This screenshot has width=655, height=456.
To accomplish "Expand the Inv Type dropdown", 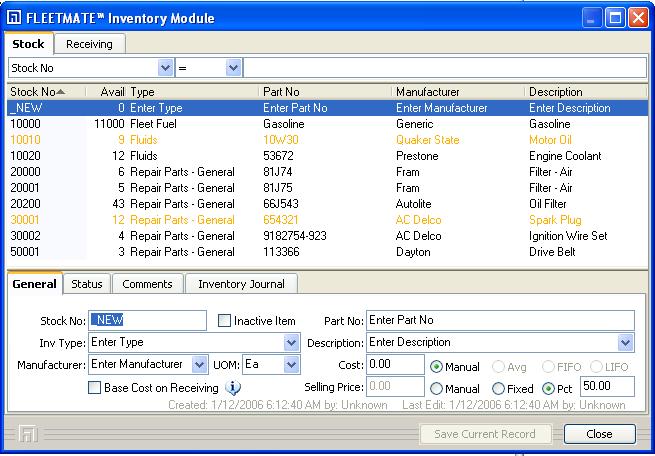I will (291, 343).
